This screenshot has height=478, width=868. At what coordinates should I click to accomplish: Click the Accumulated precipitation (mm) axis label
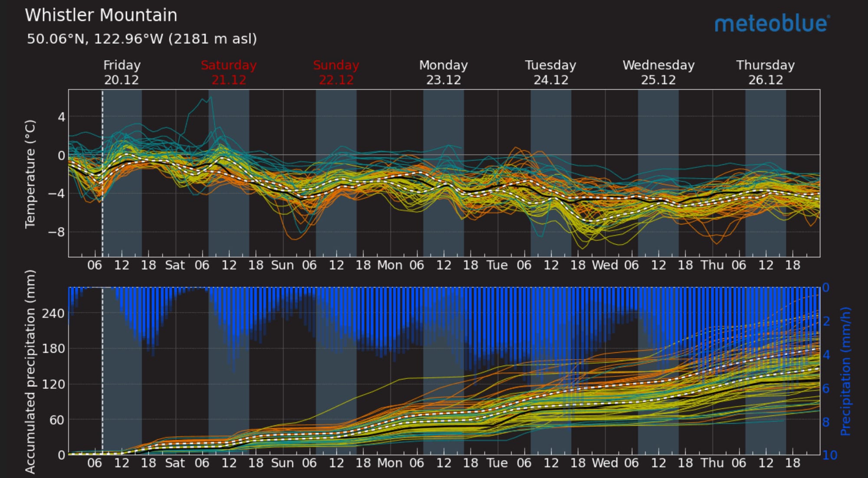click(x=30, y=371)
